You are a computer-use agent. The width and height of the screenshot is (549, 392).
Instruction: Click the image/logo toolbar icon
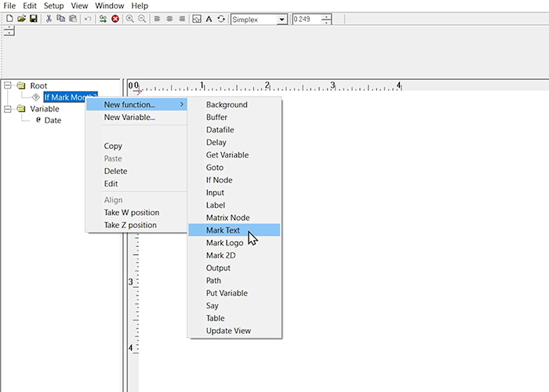tap(197, 19)
